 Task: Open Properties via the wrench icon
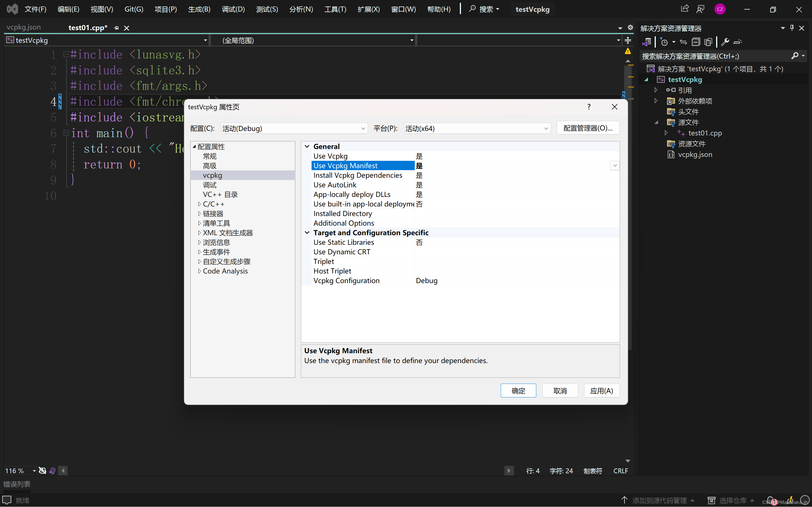(725, 42)
